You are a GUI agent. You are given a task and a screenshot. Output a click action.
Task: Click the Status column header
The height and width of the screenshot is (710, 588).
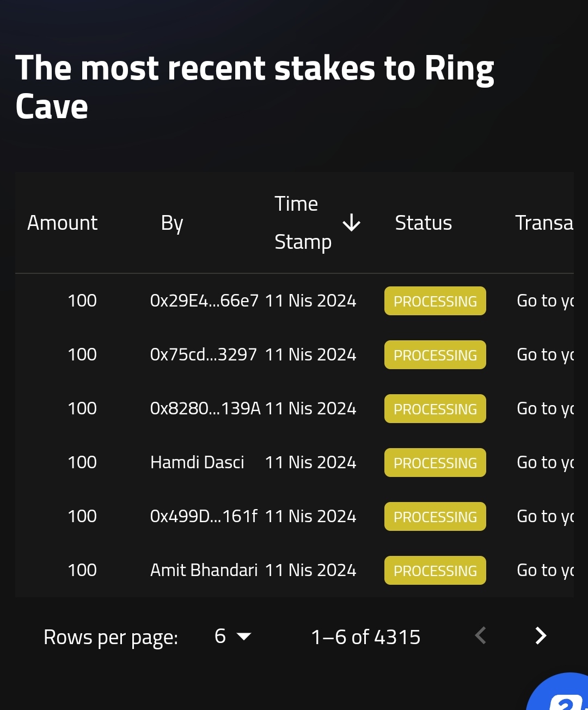(424, 223)
